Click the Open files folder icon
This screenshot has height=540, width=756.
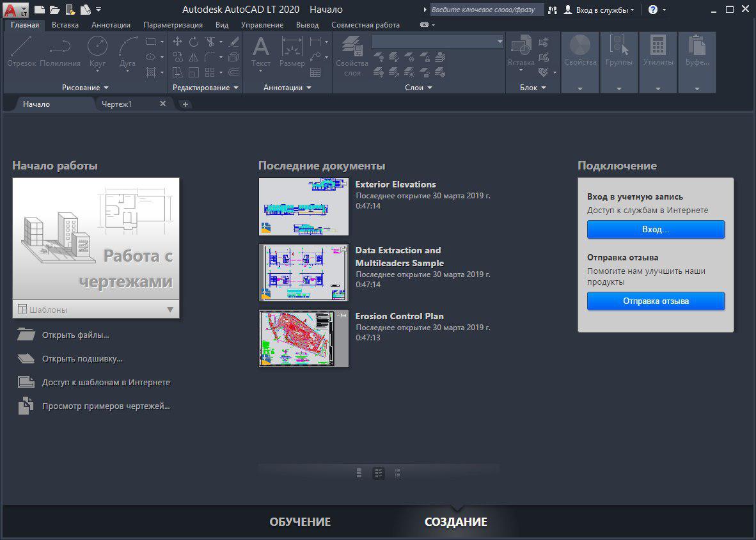26,335
